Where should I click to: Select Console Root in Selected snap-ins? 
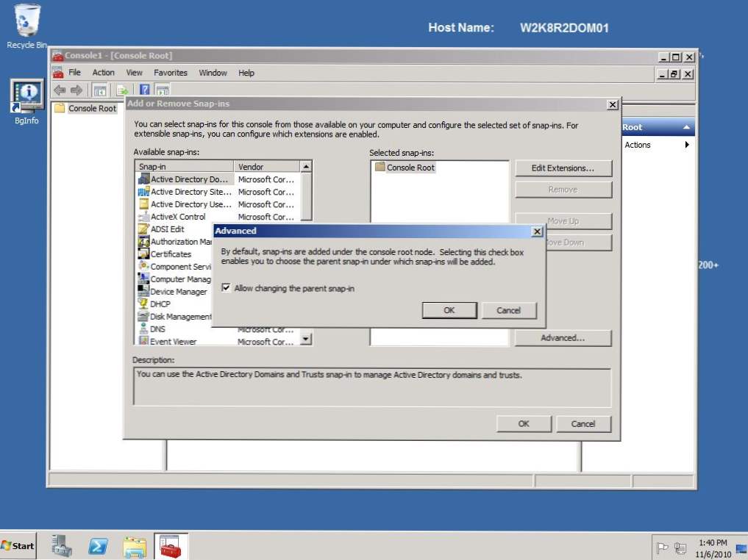coord(405,168)
